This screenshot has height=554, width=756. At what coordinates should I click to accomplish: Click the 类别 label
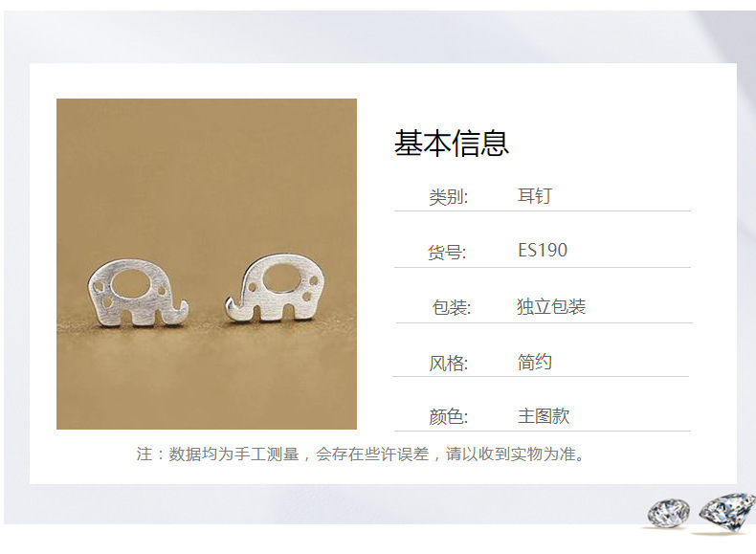click(449, 197)
